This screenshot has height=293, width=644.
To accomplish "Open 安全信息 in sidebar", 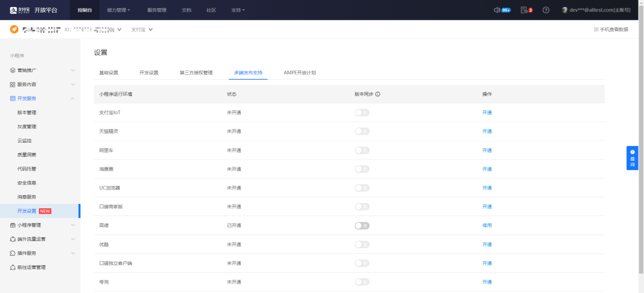I will tap(27, 183).
